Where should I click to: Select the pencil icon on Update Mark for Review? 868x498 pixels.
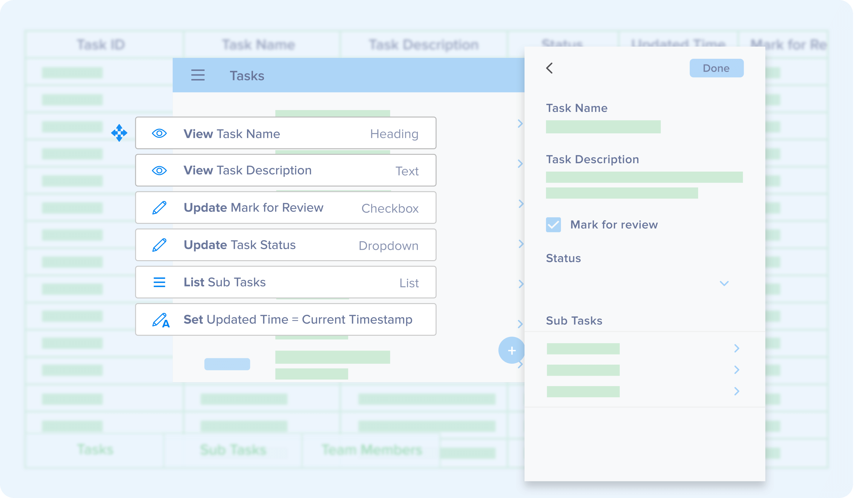pos(160,207)
